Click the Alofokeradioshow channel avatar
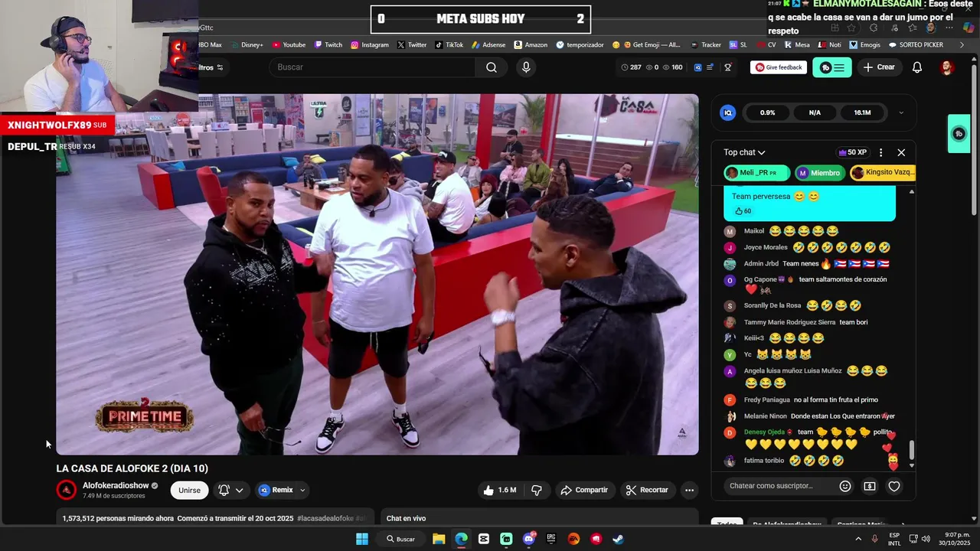Image resolution: width=980 pixels, height=551 pixels. pos(67,490)
